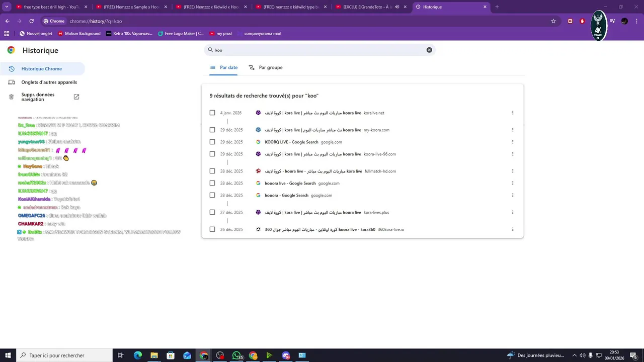Screen dimensions: 644x362
Task: Switch to Nemzzz x Sample x Hoo tab
Action: click(x=131, y=7)
